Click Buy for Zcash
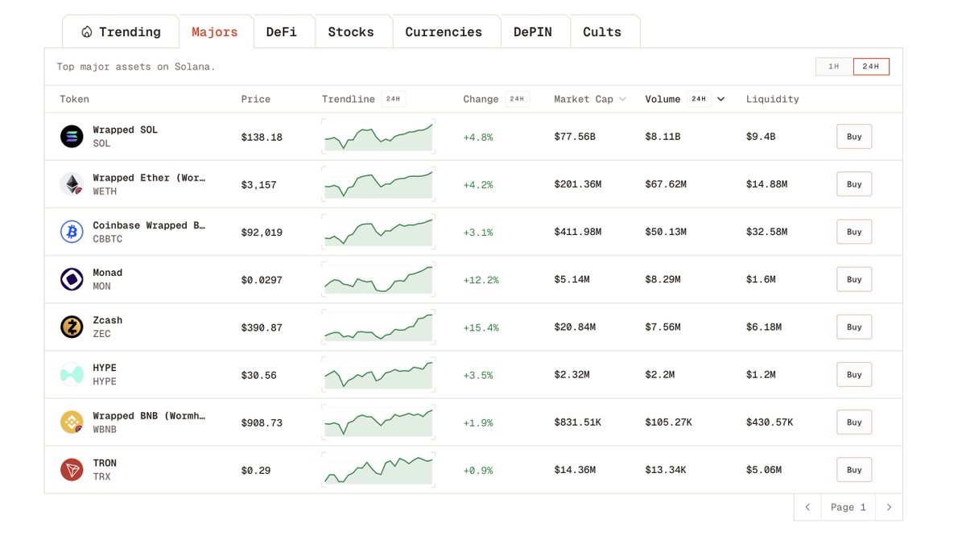This screenshot has height=560, width=966. click(854, 327)
